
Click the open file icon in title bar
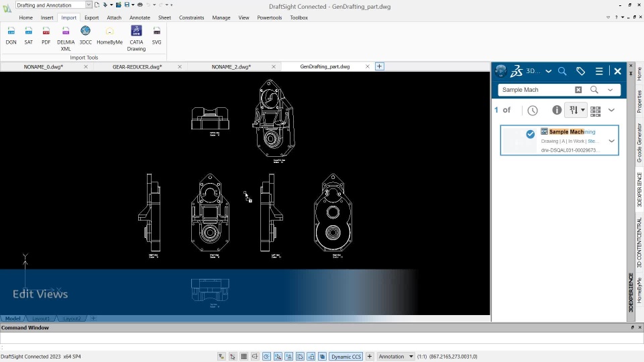(105, 5)
